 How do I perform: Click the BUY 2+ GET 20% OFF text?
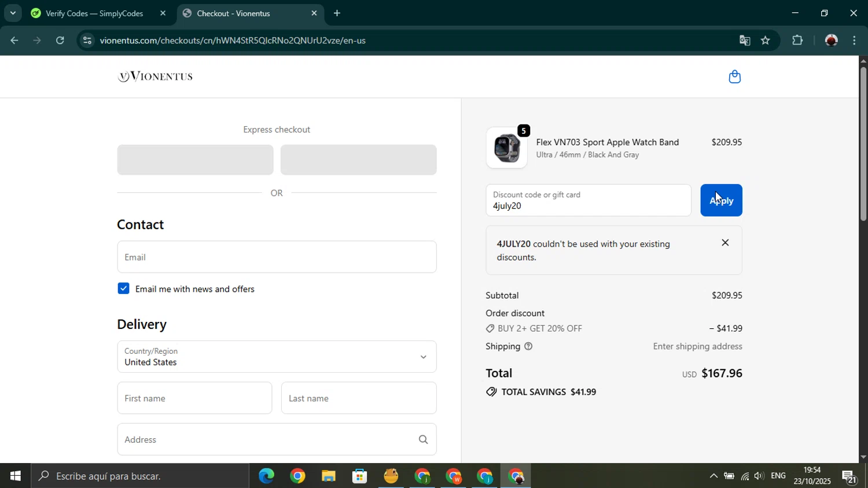[x=540, y=328]
